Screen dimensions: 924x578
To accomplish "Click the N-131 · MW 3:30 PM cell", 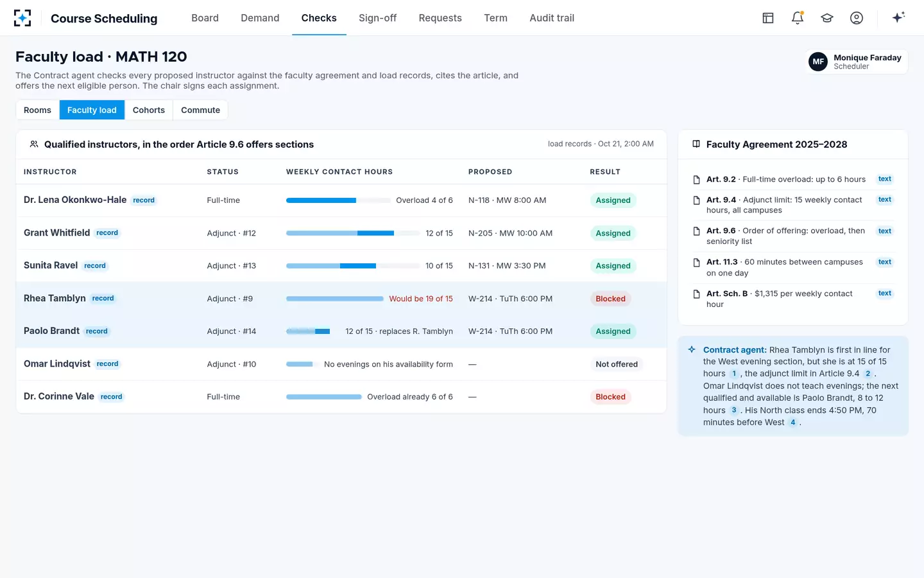I will (507, 266).
